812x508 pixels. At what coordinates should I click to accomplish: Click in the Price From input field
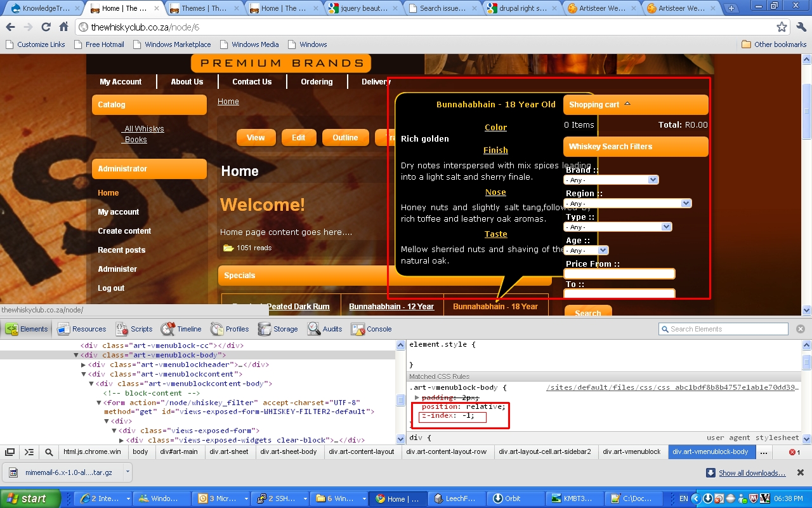pyautogui.click(x=619, y=274)
